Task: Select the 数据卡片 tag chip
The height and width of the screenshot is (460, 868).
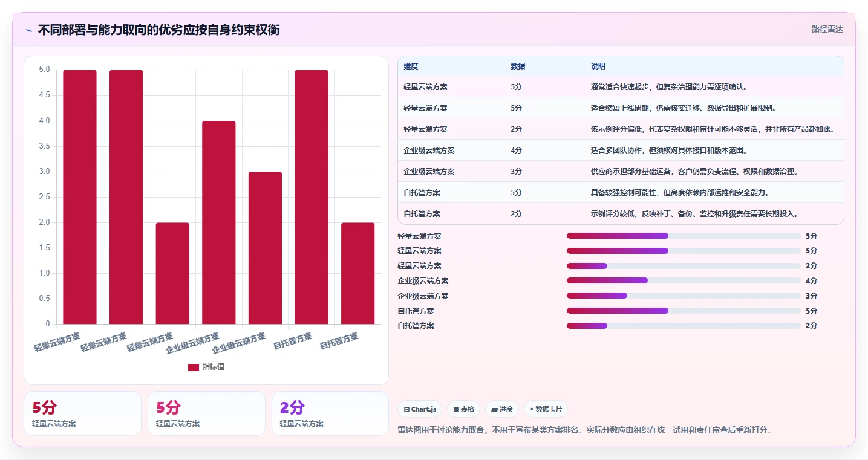Action: pyautogui.click(x=546, y=409)
